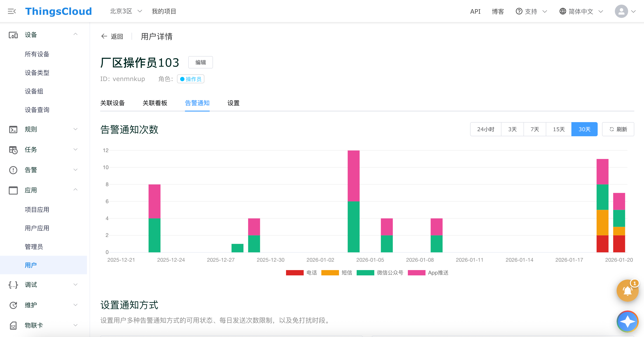The height and width of the screenshot is (337, 644).
Task: Click the orange alarm bell notification icon
Action: point(627,291)
